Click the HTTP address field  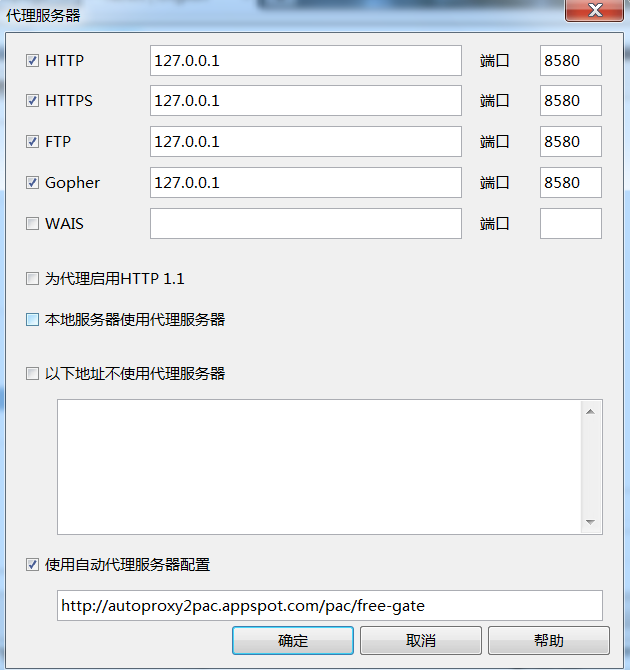[306, 61]
